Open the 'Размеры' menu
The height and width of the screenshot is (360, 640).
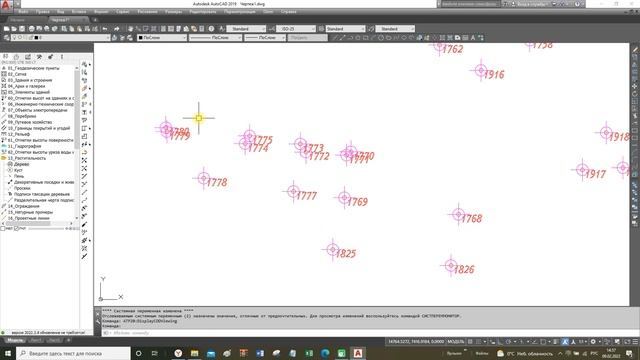[x=173, y=12]
